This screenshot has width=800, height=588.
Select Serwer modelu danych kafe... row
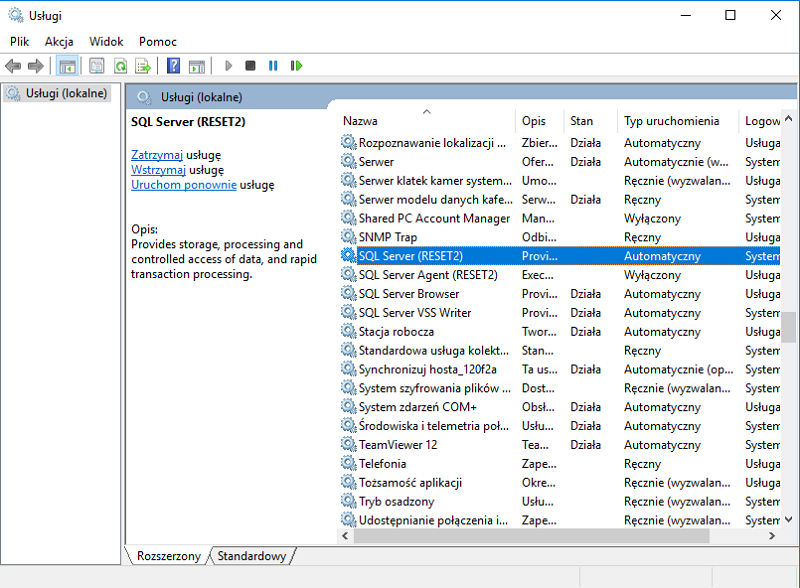click(560, 199)
